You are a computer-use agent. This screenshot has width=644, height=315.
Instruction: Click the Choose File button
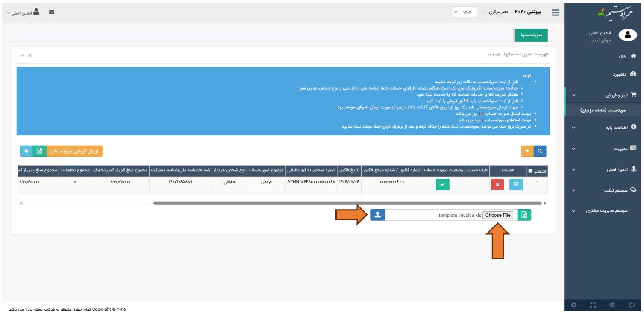coord(498,215)
